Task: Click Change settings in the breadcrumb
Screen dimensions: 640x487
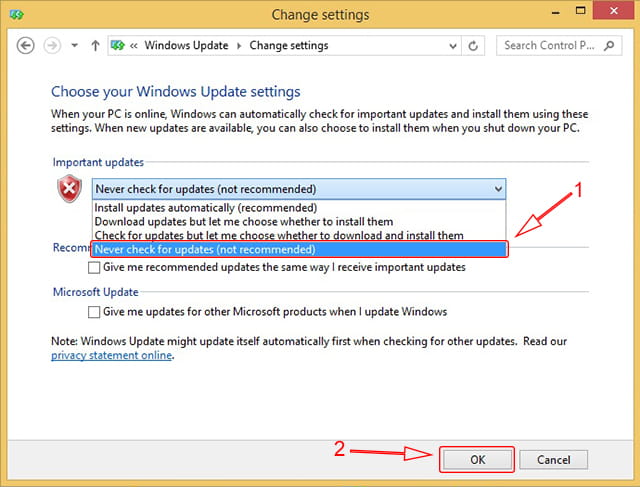Action: [289, 45]
